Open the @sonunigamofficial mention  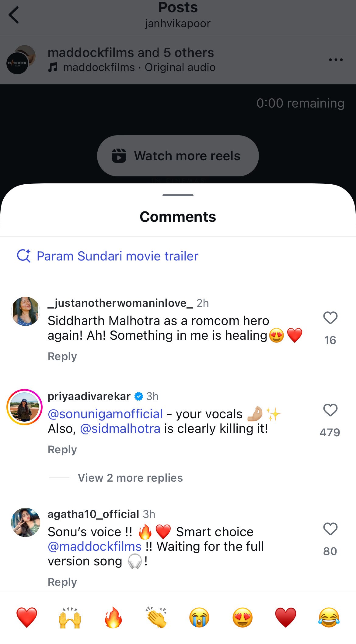(x=105, y=414)
